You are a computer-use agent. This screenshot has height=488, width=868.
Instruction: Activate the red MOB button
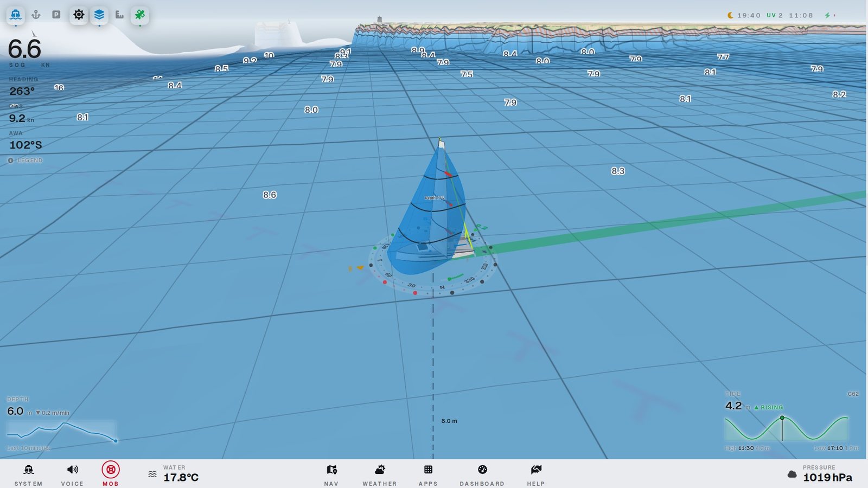click(111, 473)
